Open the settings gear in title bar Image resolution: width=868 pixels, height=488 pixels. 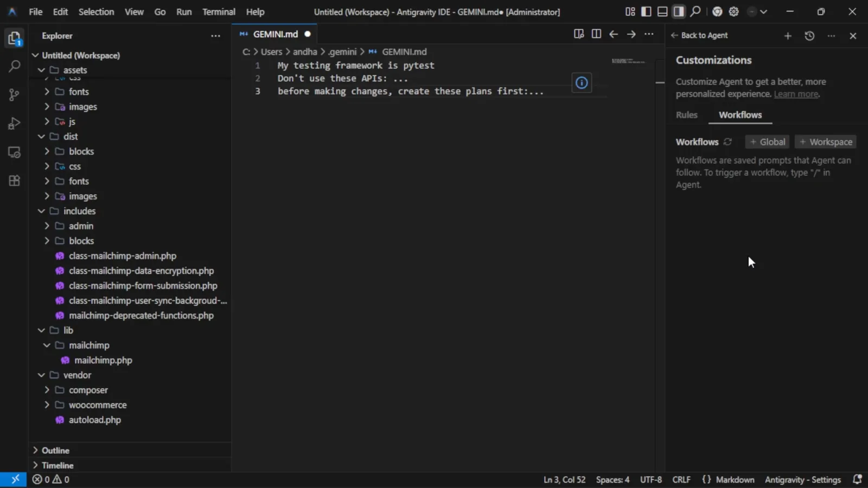click(733, 11)
